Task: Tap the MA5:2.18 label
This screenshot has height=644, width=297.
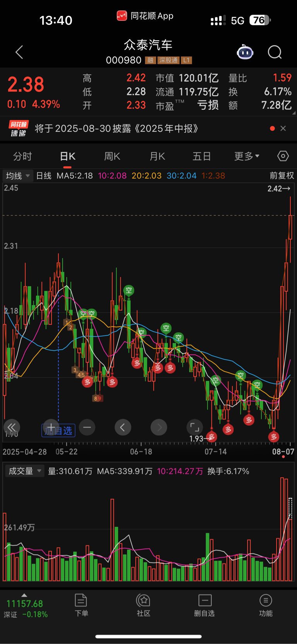Action: tap(75, 176)
